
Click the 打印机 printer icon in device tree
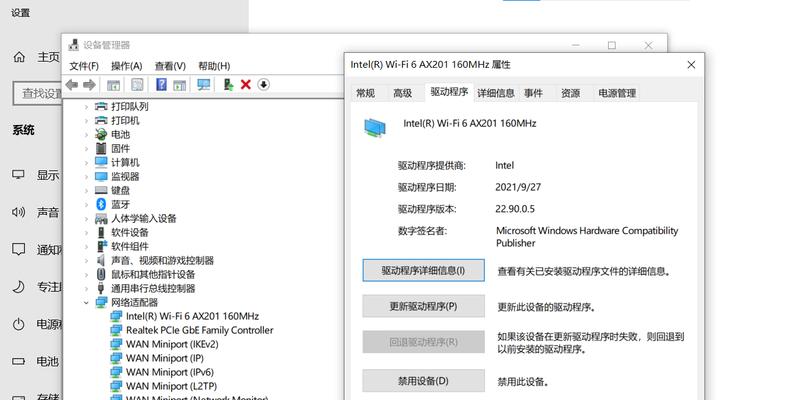click(102, 121)
